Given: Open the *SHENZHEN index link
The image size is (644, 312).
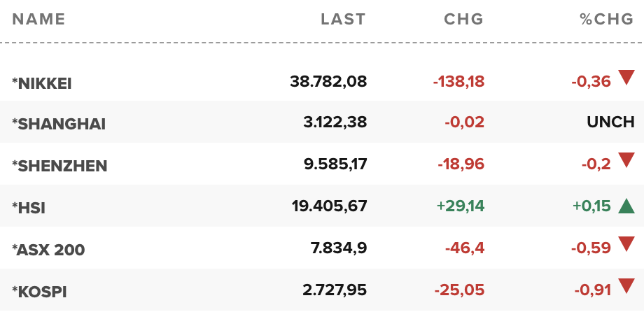Looking at the screenshot, I should pos(59,166).
